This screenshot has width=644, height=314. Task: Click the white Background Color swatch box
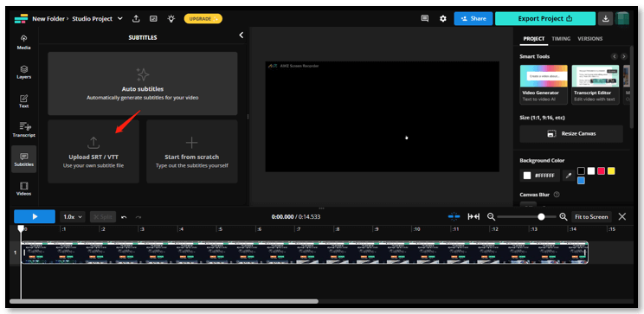[527, 176]
